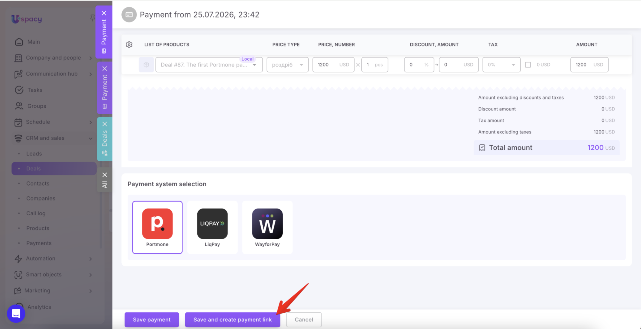
Task: Open the tax 0% dropdown
Action: pyautogui.click(x=501, y=65)
